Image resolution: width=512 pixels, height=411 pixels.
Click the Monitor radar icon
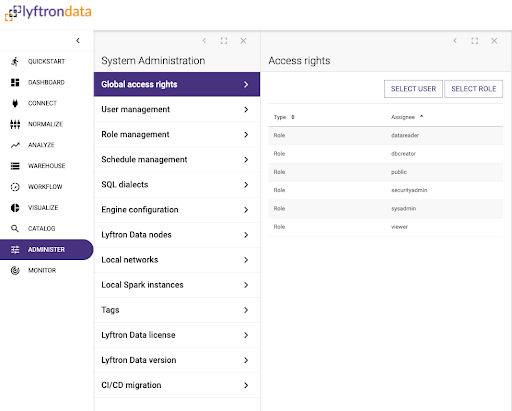[15, 270]
